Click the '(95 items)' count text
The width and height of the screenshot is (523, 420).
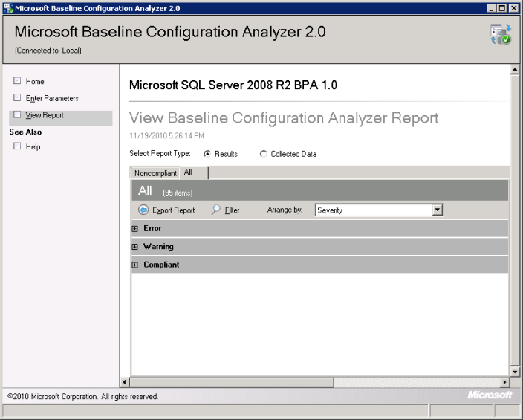(178, 193)
